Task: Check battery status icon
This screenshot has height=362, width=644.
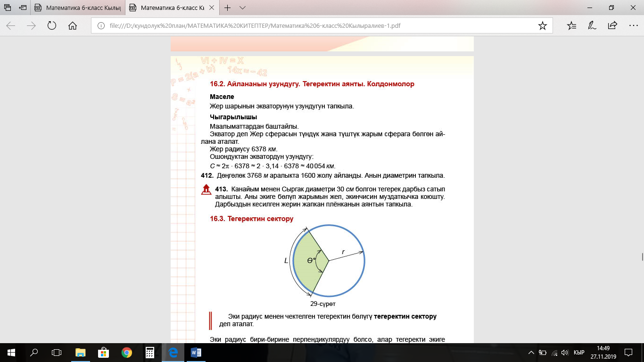Action: (x=543, y=353)
